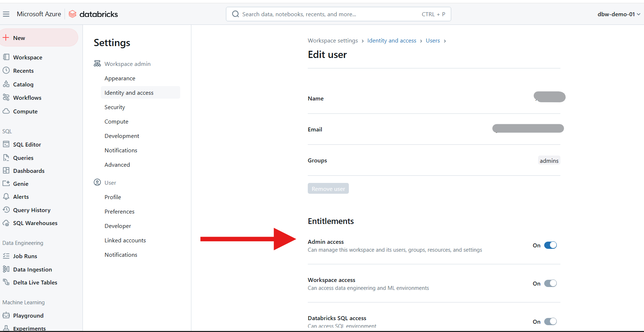
Task: Open Recents in the left sidebar
Action: 23,71
